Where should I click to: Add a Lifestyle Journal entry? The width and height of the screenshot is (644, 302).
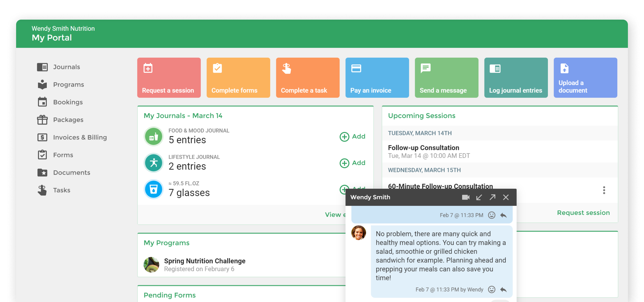coord(352,163)
